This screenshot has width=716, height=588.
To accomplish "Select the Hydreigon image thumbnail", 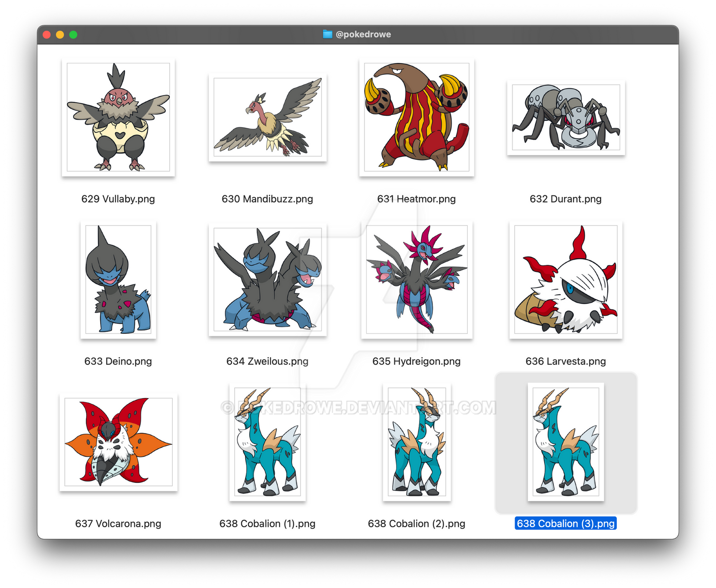I will pos(417,279).
